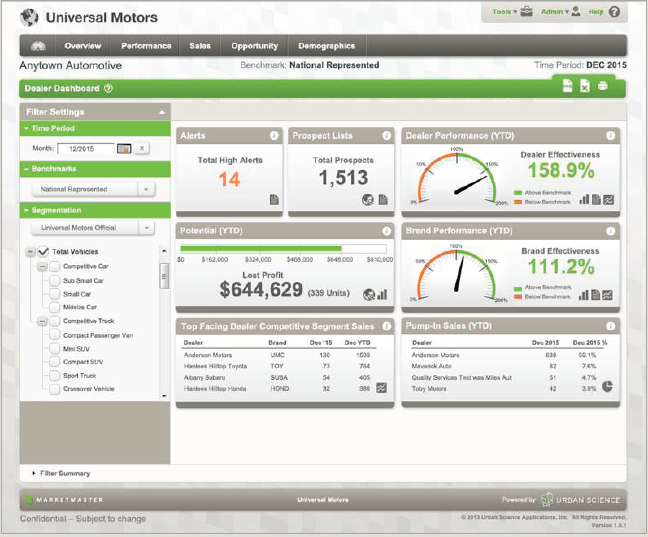
Task: Show info for Dealer Performance panel
Action: 610,136
